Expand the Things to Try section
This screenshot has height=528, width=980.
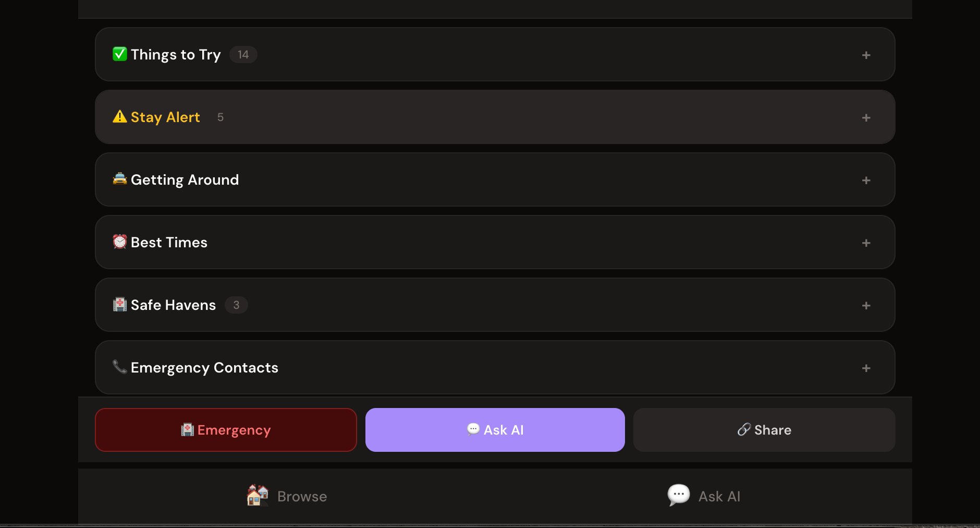[866, 55]
